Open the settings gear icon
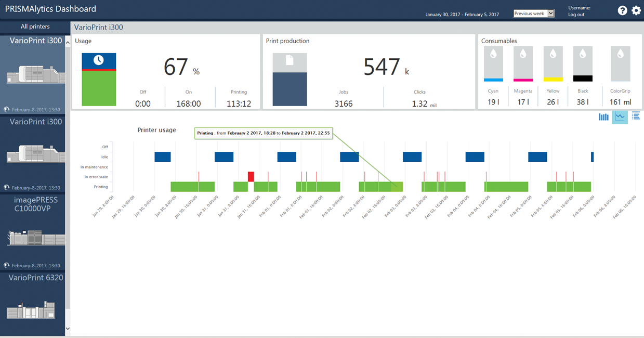644x338 pixels. pos(636,10)
